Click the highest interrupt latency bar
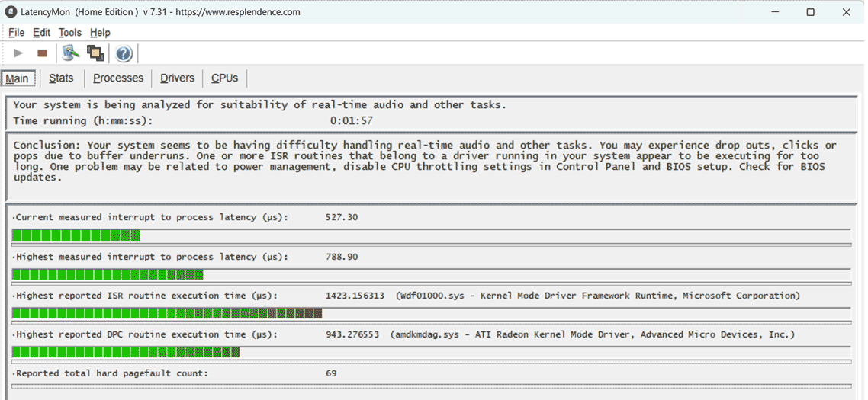The height and width of the screenshot is (400, 868). click(431, 274)
